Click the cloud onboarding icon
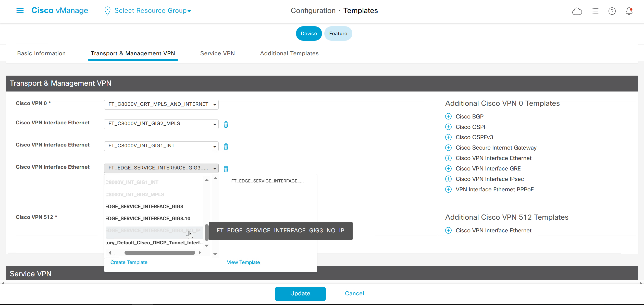 (577, 11)
